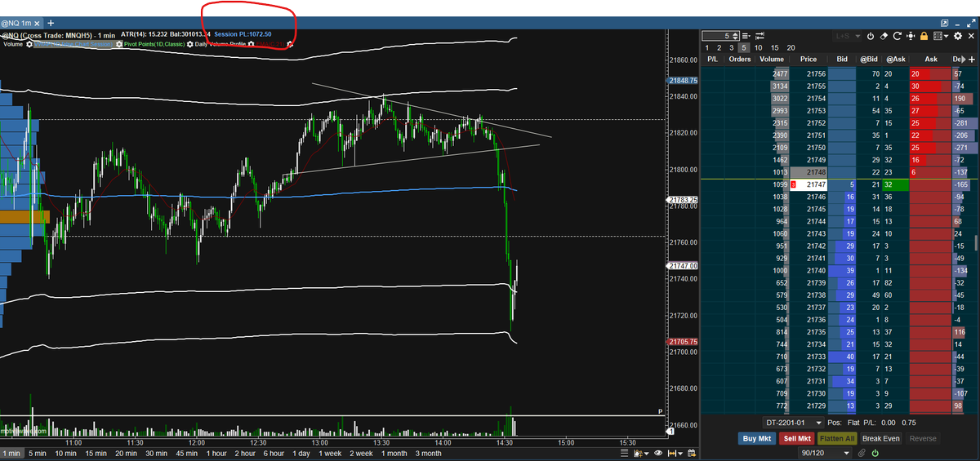Open VWAP indicator settings gear
The width and height of the screenshot is (980, 461).
[x=118, y=44]
